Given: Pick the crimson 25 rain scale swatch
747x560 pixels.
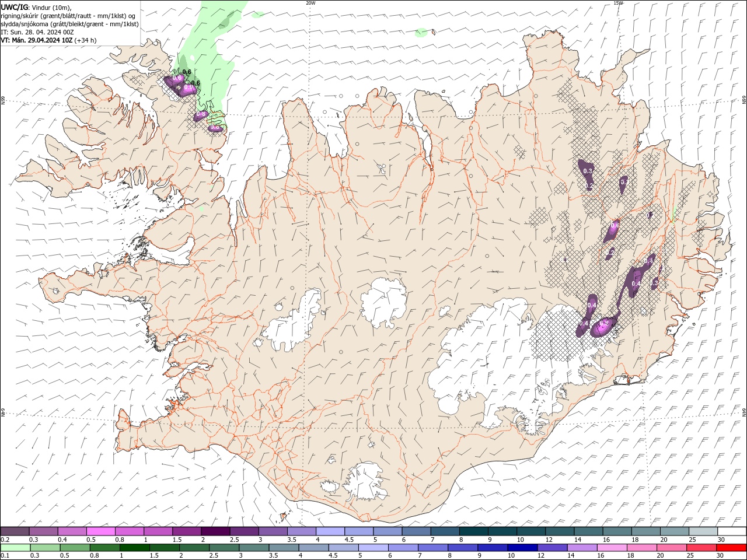Looking at the screenshot, I should (x=700, y=548).
